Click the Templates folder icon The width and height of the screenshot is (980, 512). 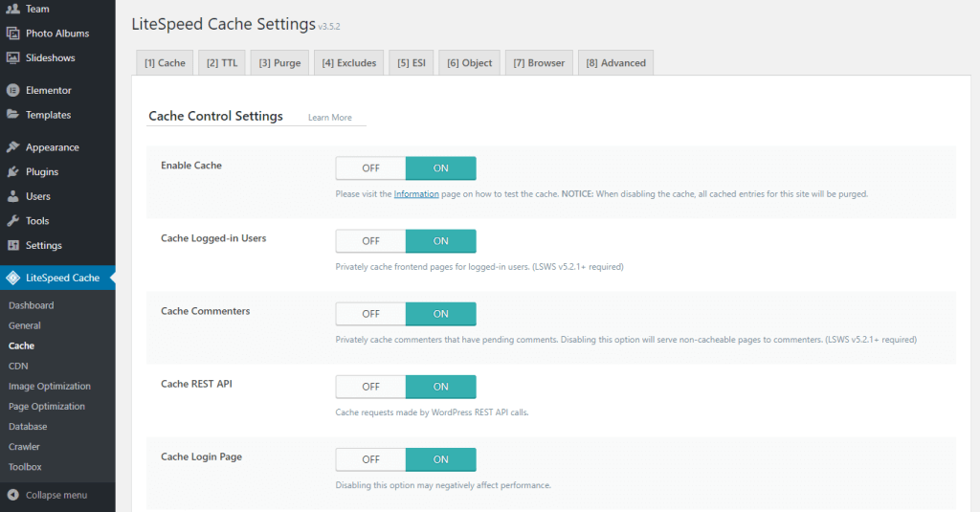pos(12,115)
